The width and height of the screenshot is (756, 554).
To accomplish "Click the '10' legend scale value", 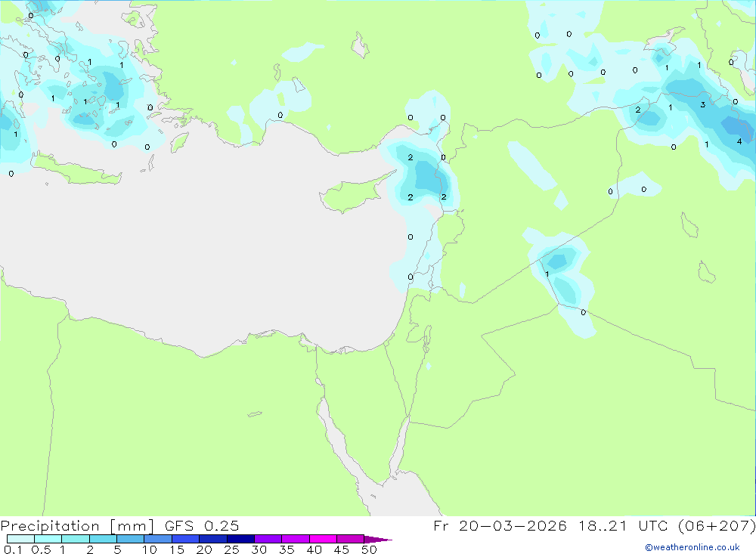I will [x=150, y=549].
